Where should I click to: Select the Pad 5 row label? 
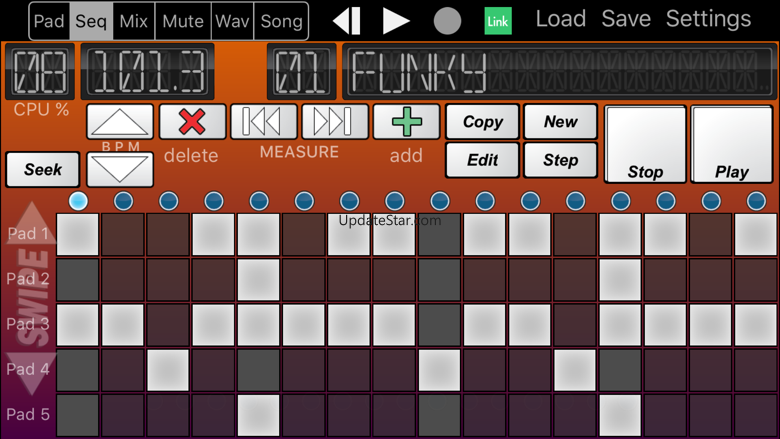pyautogui.click(x=28, y=415)
